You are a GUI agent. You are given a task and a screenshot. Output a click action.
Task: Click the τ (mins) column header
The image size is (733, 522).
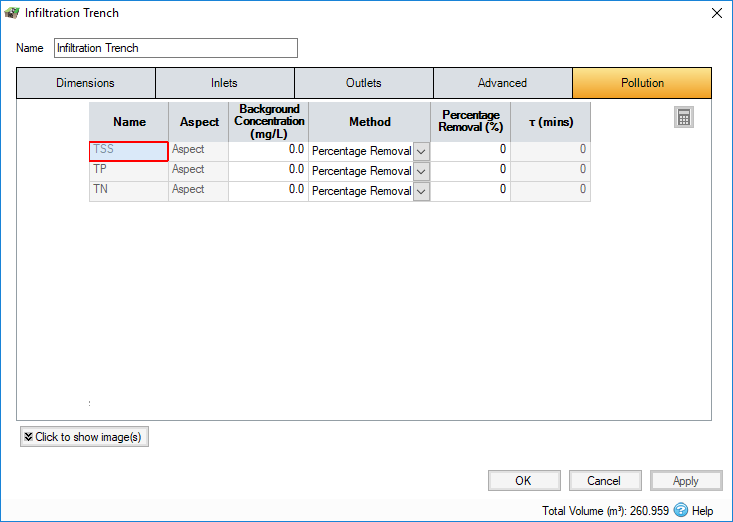[x=551, y=122]
